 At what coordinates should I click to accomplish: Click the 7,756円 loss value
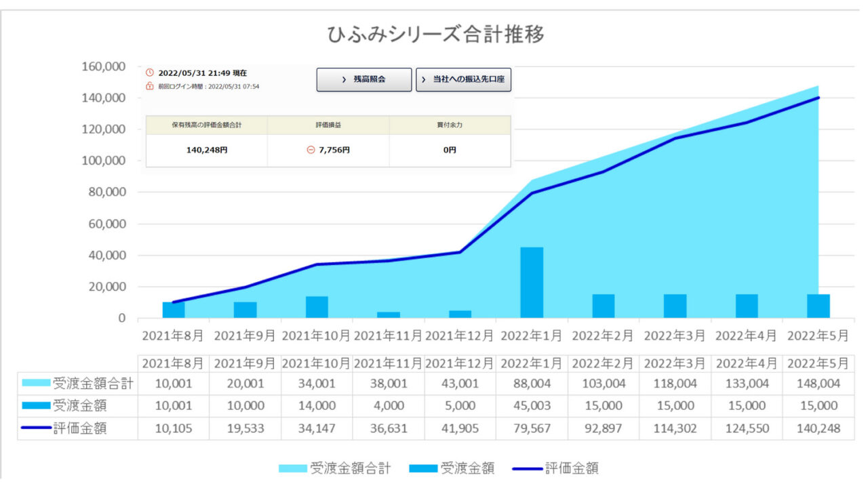tap(334, 150)
